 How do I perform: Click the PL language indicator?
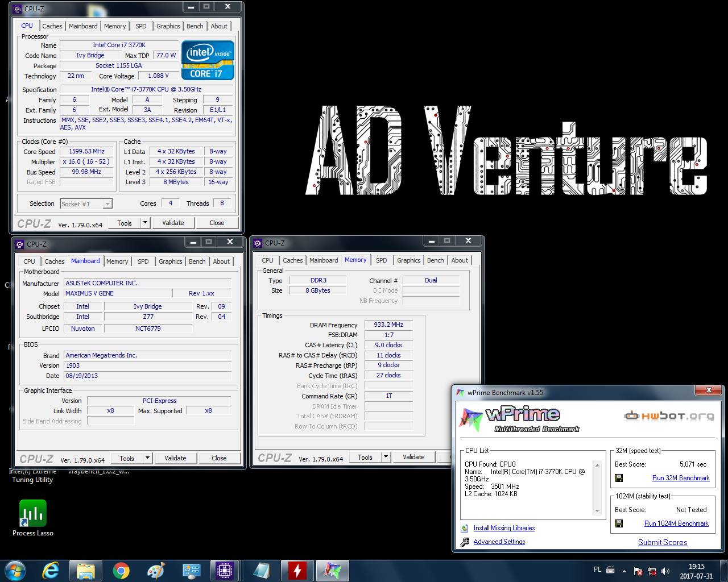[x=597, y=569]
